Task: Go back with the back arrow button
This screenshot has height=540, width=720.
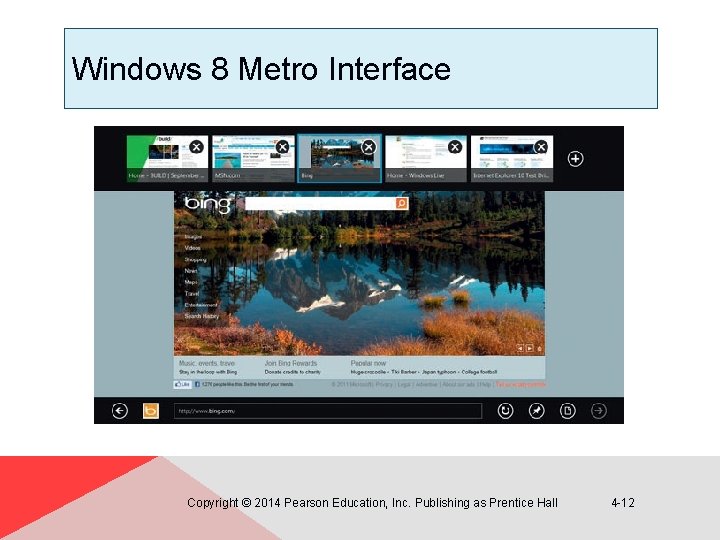Action: pyautogui.click(x=120, y=411)
